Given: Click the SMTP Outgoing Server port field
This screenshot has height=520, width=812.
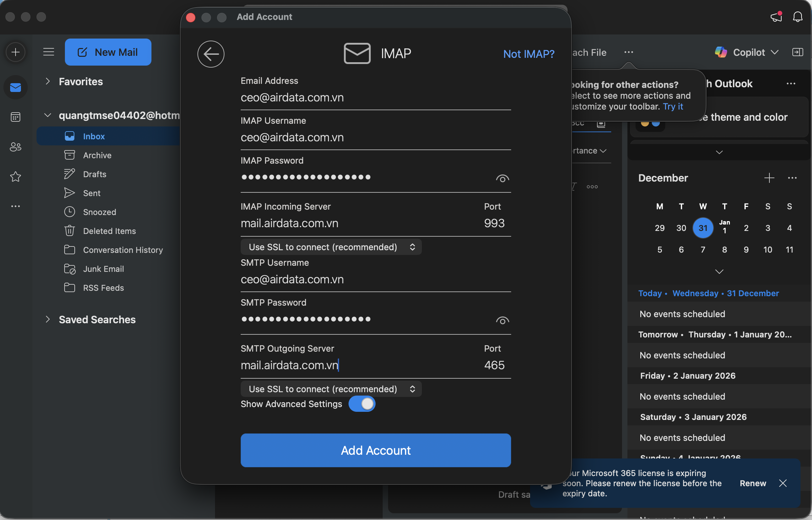Looking at the screenshot, I should [x=494, y=365].
